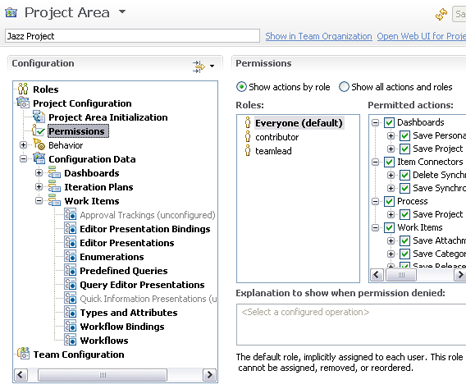Collapse the Work Items node in Configuration tree
The height and width of the screenshot is (389, 466).
pyautogui.click(x=39, y=201)
